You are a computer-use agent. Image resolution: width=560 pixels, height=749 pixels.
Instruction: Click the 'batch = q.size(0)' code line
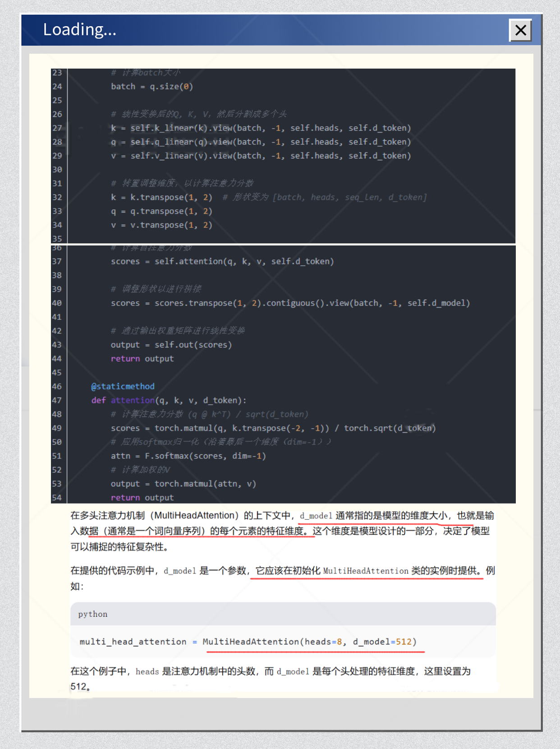pos(152,87)
